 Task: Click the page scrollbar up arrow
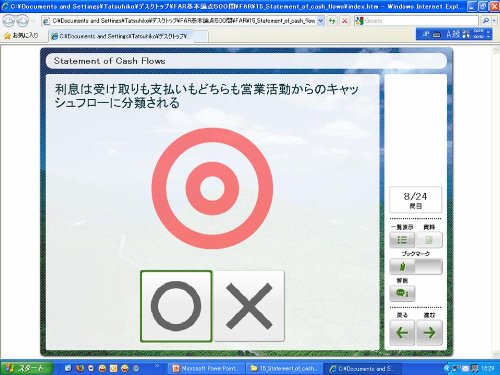[x=495, y=50]
